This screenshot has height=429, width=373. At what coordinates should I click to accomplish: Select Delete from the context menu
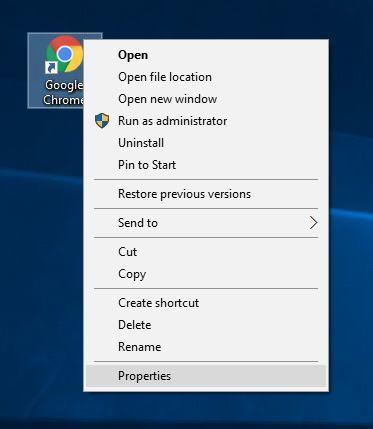coord(206,325)
